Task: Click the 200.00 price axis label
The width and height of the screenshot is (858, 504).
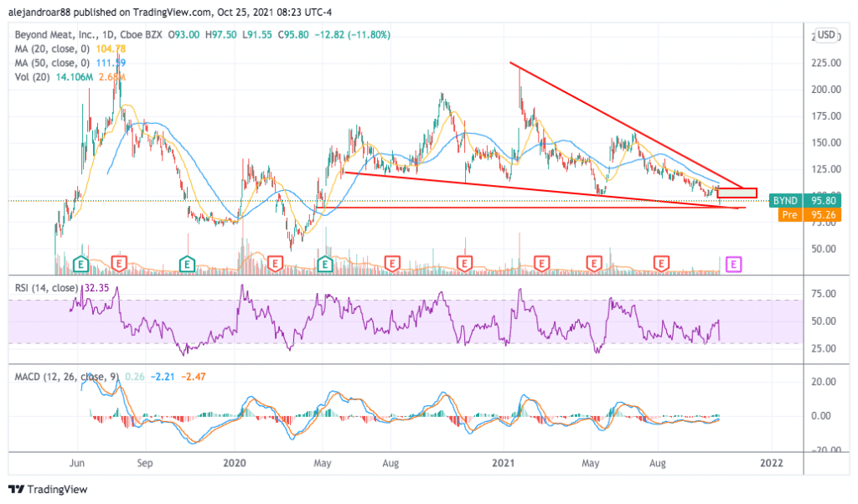Action: tap(825, 90)
